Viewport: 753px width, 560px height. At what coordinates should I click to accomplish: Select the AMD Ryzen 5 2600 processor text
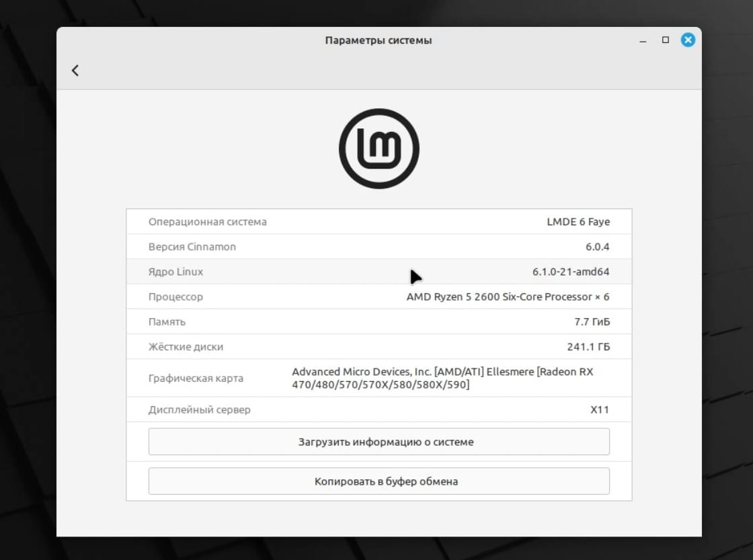tap(508, 297)
